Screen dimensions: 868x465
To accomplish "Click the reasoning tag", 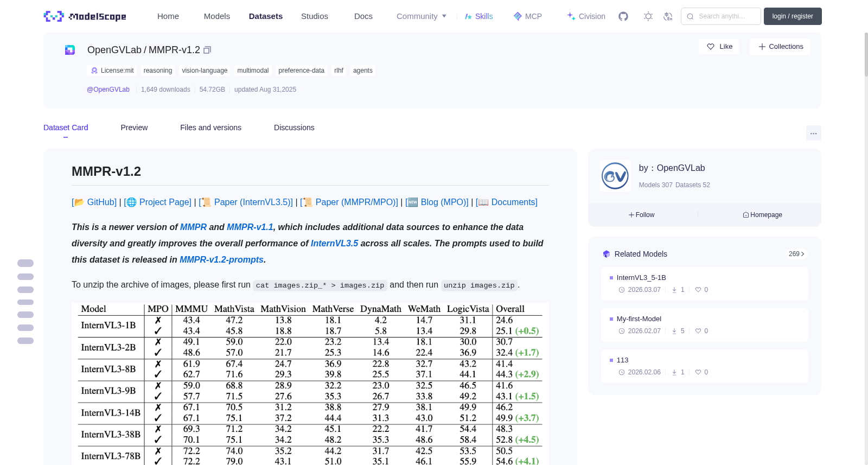I will (158, 71).
